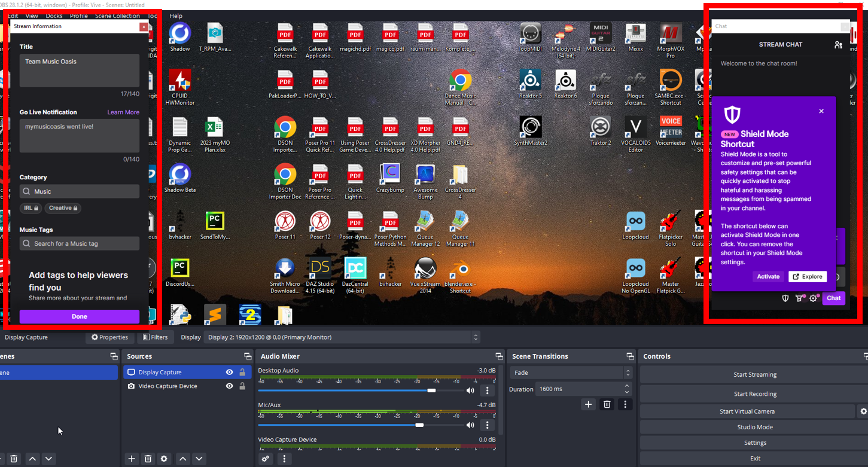Screen dimensions: 868x467
Task: Hide the Display Capture source
Action: pyautogui.click(x=229, y=372)
